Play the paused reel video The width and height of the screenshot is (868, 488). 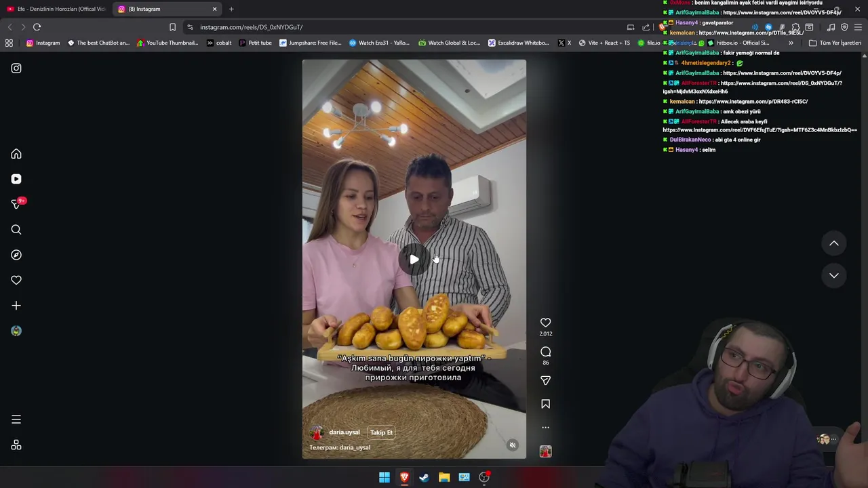pyautogui.click(x=414, y=260)
